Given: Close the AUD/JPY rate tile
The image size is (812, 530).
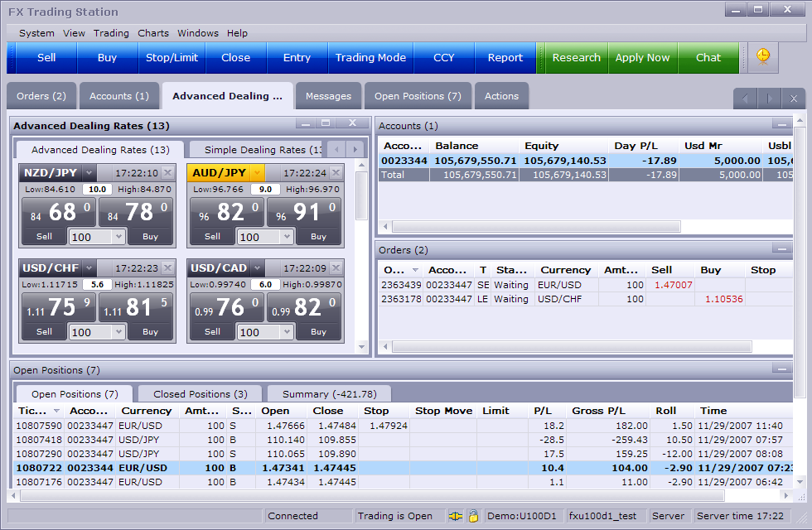Looking at the screenshot, I should 336,172.
